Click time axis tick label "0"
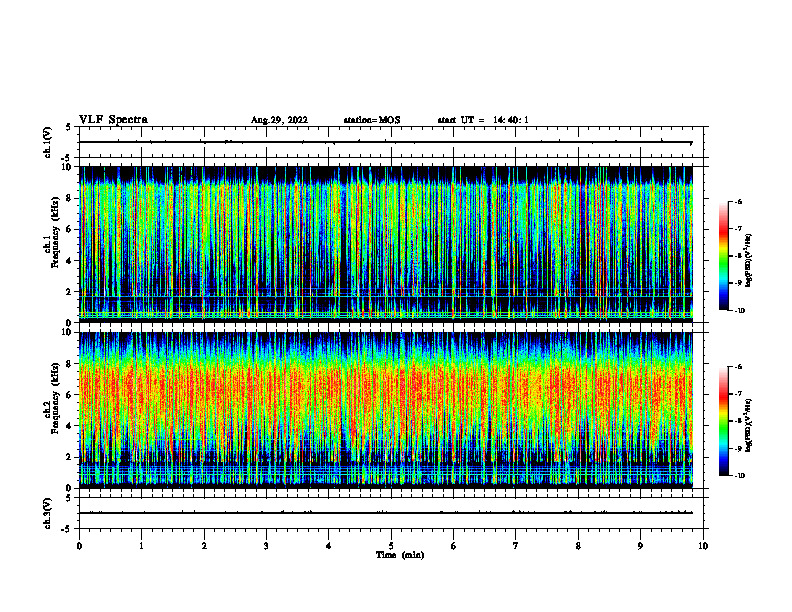Viewport: 792px width, 612px height. coord(79,546)
